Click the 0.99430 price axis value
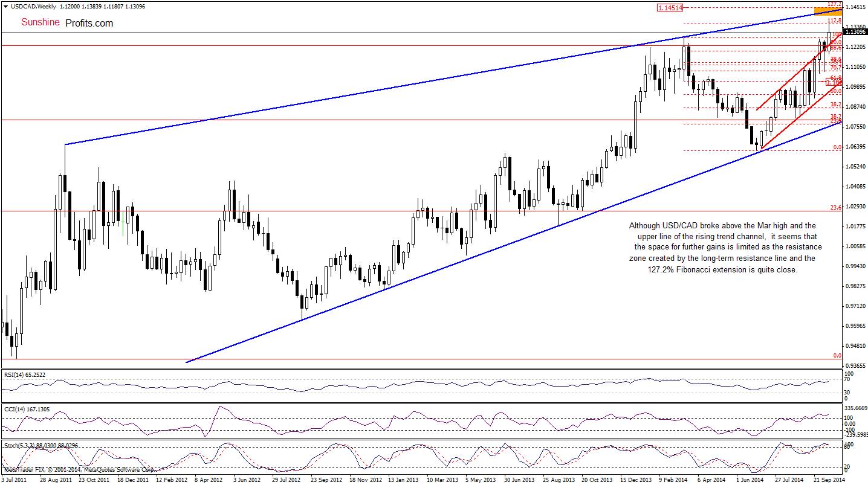Image resolution: width=868 pixels, height=485 pixels. (855, 266)
